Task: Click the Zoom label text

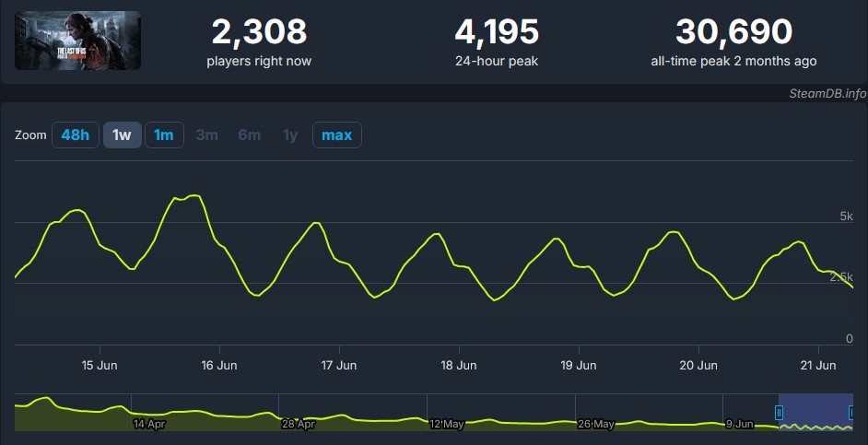Action: pos(30,135)
